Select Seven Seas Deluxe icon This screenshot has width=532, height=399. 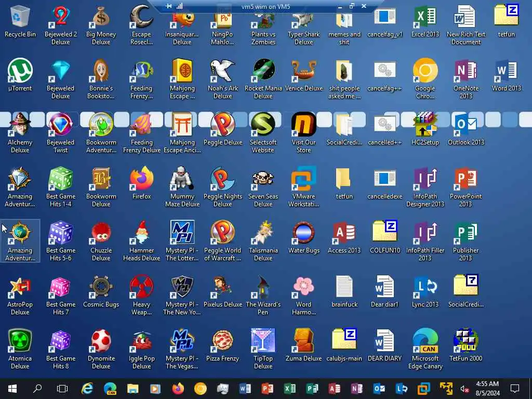pyautogui.click(x=263, y=187)
